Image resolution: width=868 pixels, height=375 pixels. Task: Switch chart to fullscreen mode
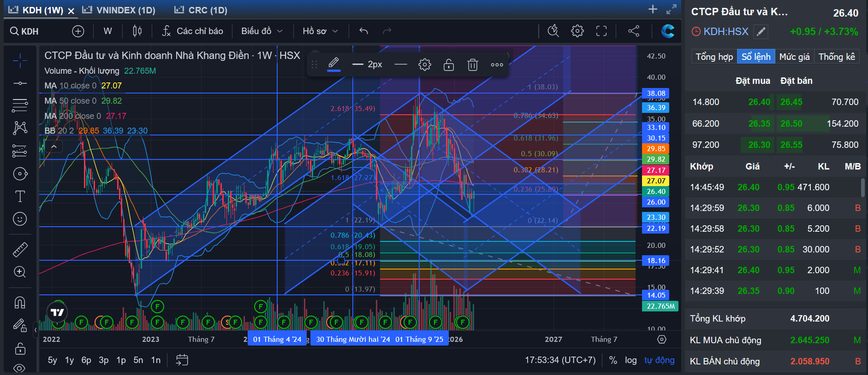(601, 31)
